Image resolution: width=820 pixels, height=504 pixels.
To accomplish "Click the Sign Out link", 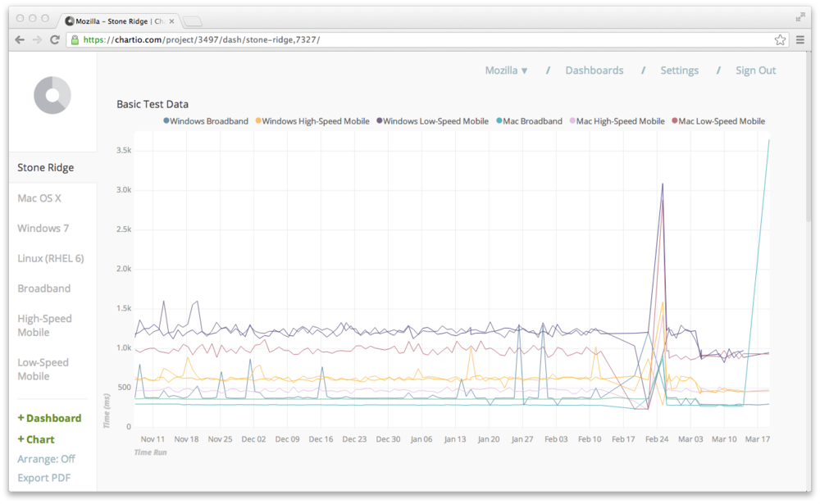I will [755, 70].
